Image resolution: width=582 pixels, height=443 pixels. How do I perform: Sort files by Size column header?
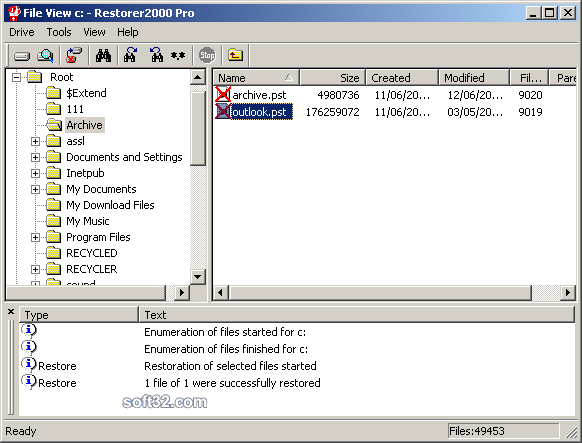coord(333,78)
